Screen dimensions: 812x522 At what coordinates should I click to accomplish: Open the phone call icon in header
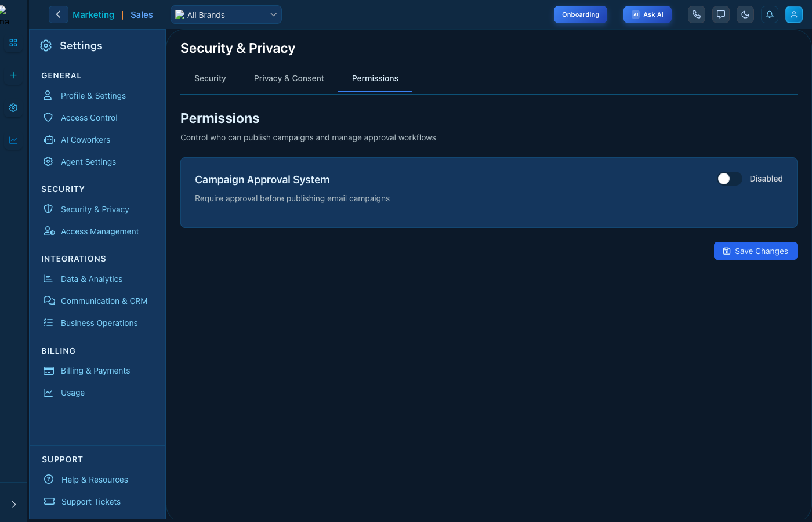coord(697,14)
